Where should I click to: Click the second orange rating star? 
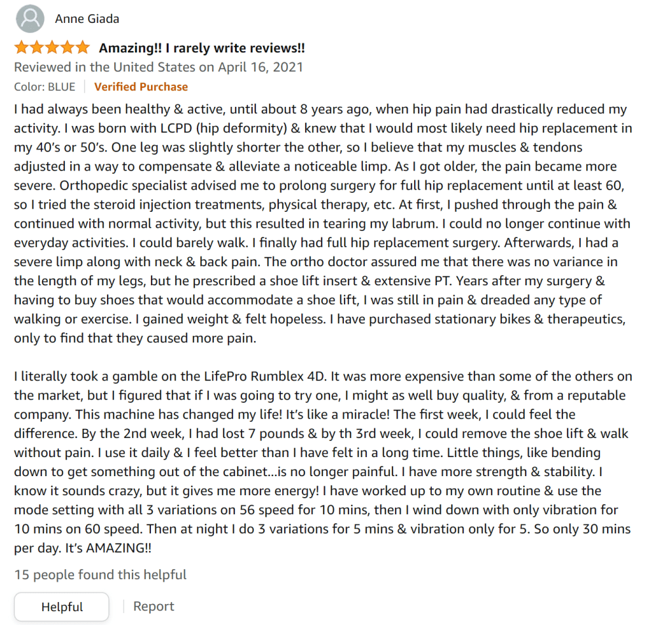click(x=36, y=48)
